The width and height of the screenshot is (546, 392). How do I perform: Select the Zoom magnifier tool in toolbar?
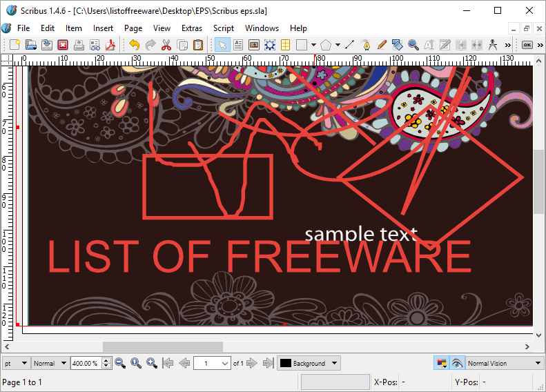pos(413,45)
